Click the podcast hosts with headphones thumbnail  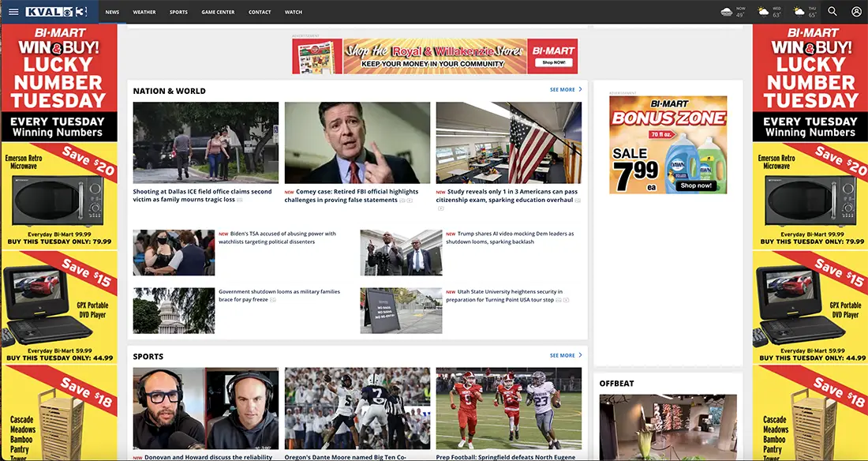(206, 408)
